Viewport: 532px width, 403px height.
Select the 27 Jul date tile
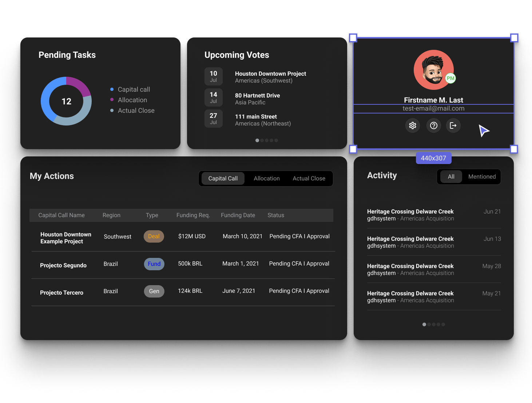214,119
